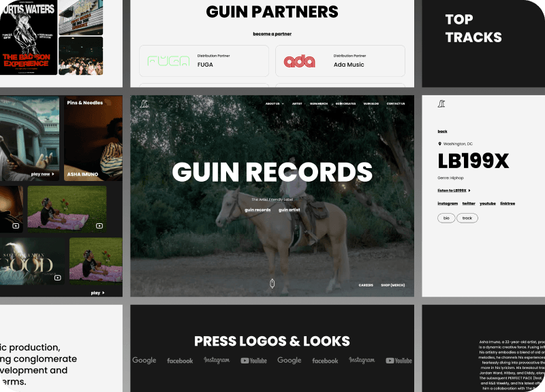Click the first Instagram press logo
Image resolution: width=545 pixels, height=392 pixels.
pyautogui.click(x=217, y=360)
